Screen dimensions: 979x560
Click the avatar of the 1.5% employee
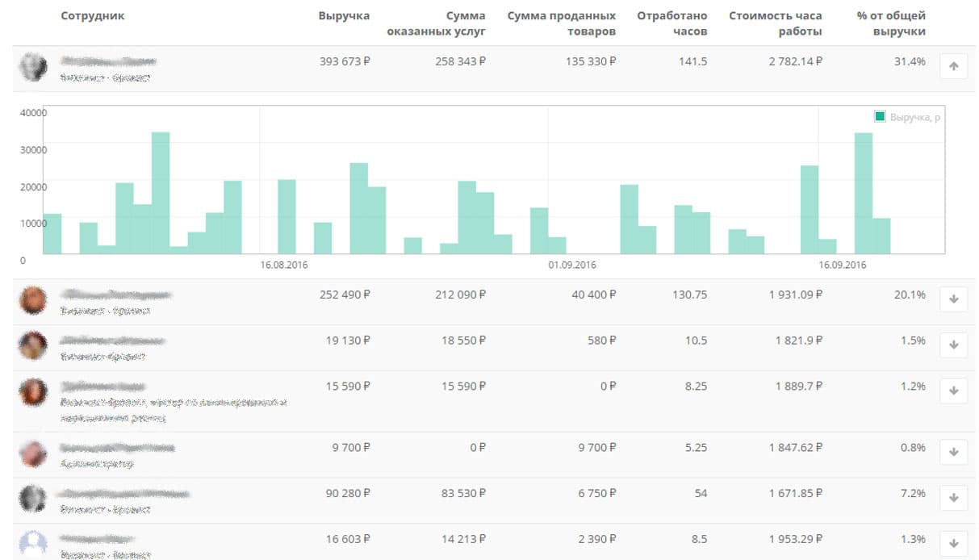[x=33, y=345]
